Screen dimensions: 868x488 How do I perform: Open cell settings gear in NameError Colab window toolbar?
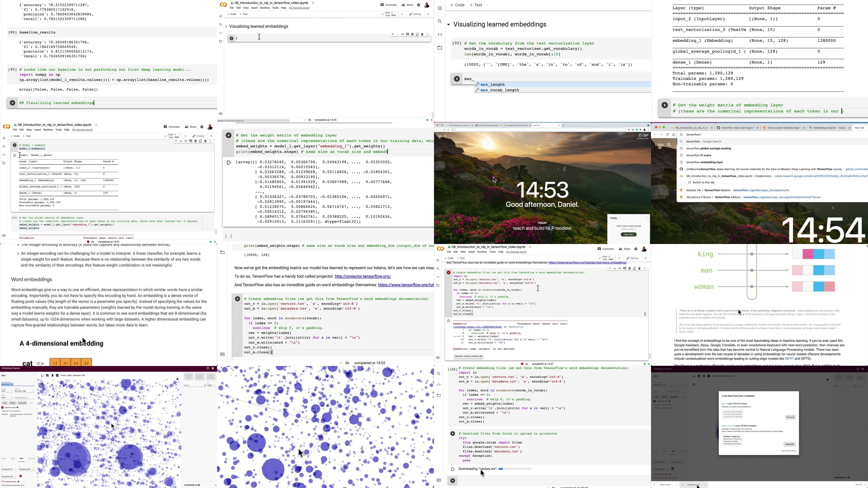coord(629,268)
